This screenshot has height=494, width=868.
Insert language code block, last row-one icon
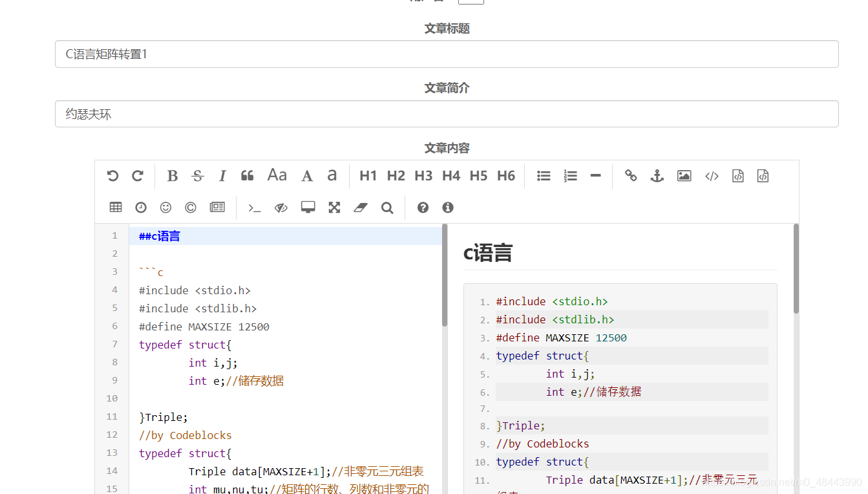click(x=763, y=176)
